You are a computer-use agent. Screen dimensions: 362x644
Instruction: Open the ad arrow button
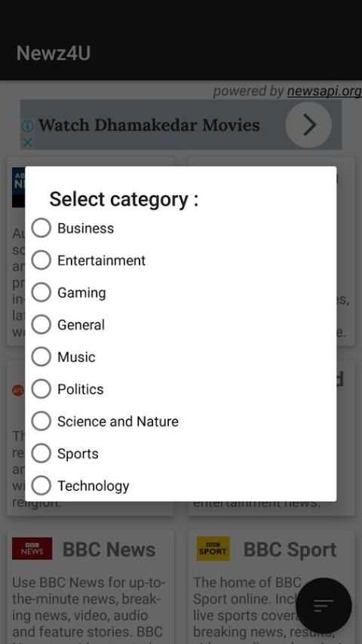[x=308, y=125]
